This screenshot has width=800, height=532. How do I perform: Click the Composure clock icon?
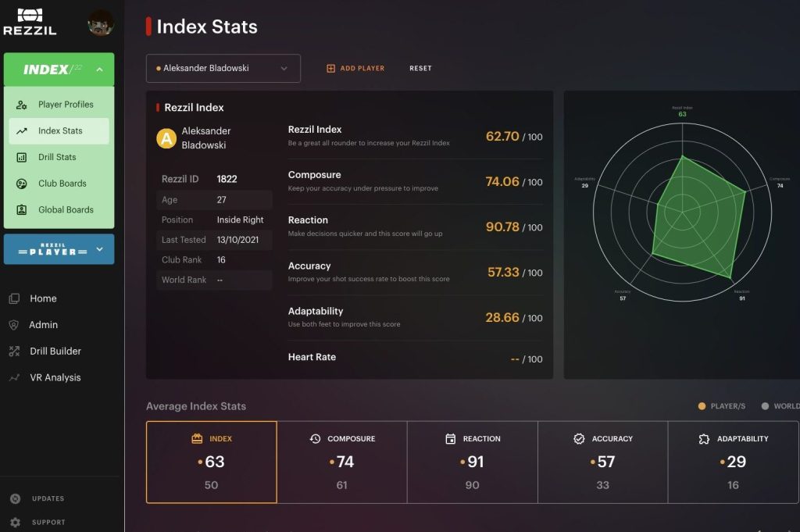pyautogui.click(x=316, y=439)
